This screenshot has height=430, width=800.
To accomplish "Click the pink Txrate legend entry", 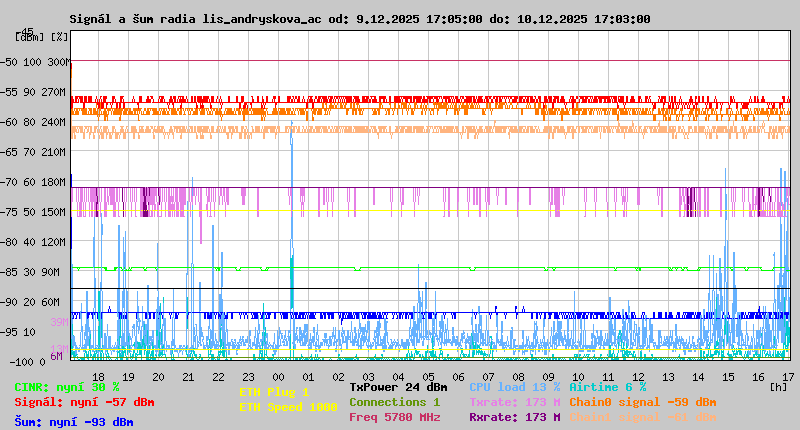I will tap(514, 402).
